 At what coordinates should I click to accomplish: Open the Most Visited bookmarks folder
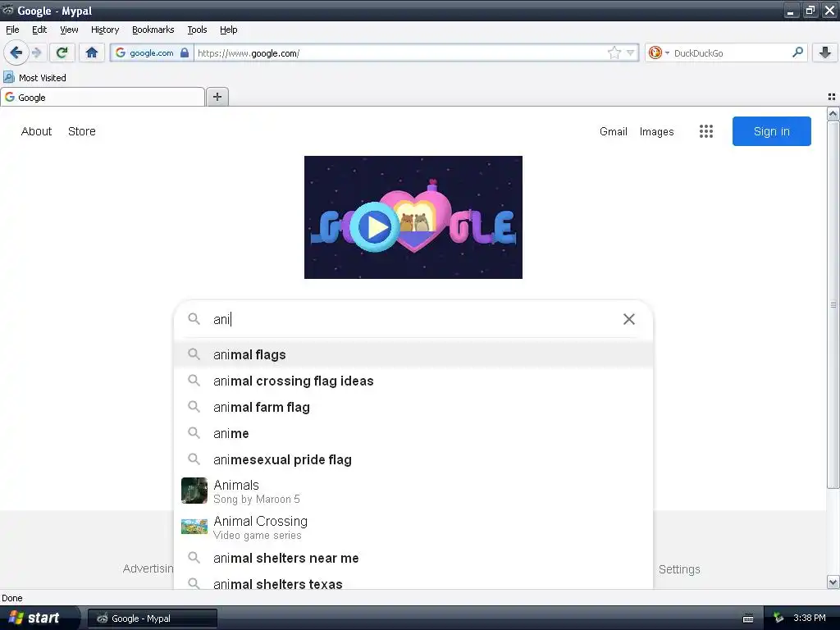34,78
